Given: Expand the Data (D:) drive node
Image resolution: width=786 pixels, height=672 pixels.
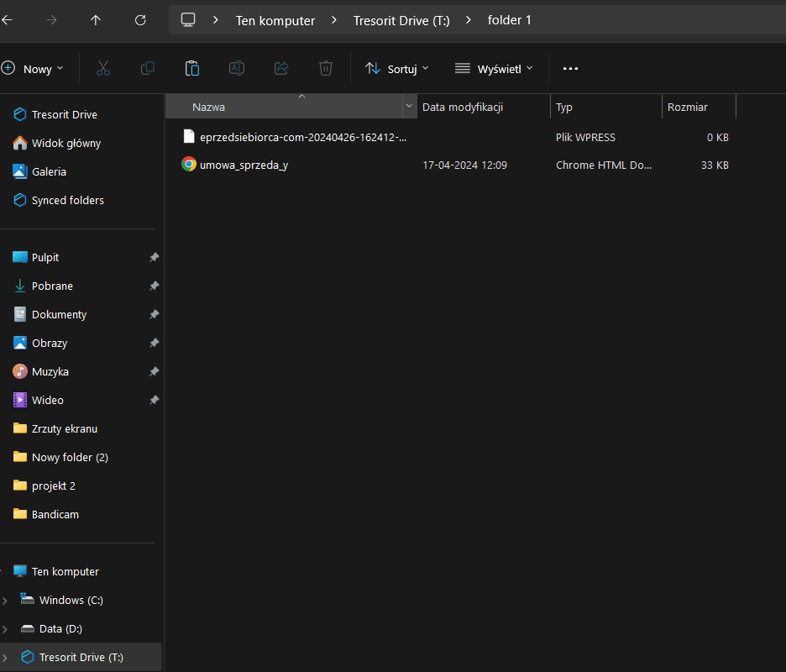Looking at the screenshot, I should [6, 628].
